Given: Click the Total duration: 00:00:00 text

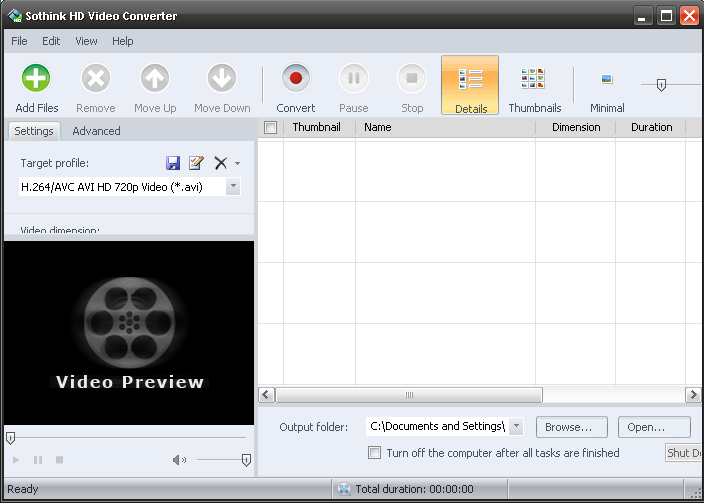Looking at the screenshot, I should coord(414,489).
